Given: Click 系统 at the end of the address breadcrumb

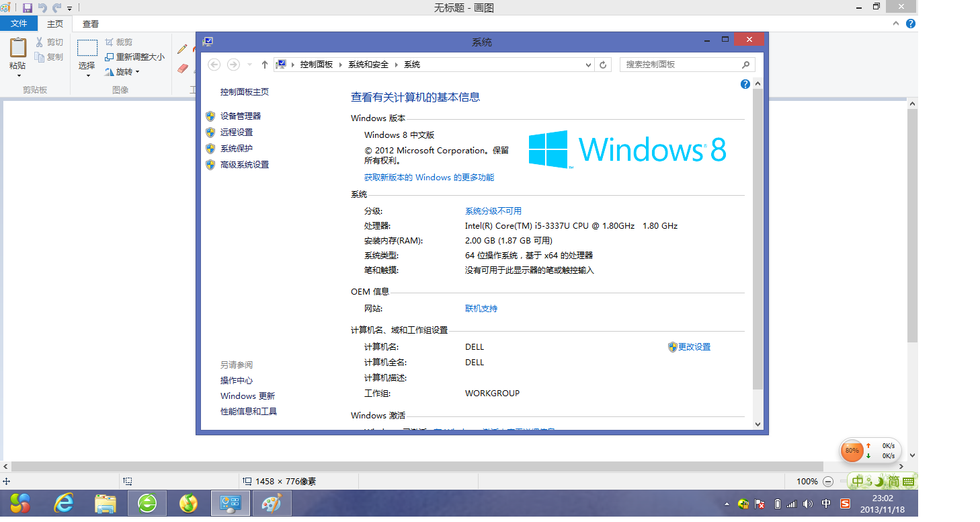Looking at the screenshot, I should pos(412,65).
